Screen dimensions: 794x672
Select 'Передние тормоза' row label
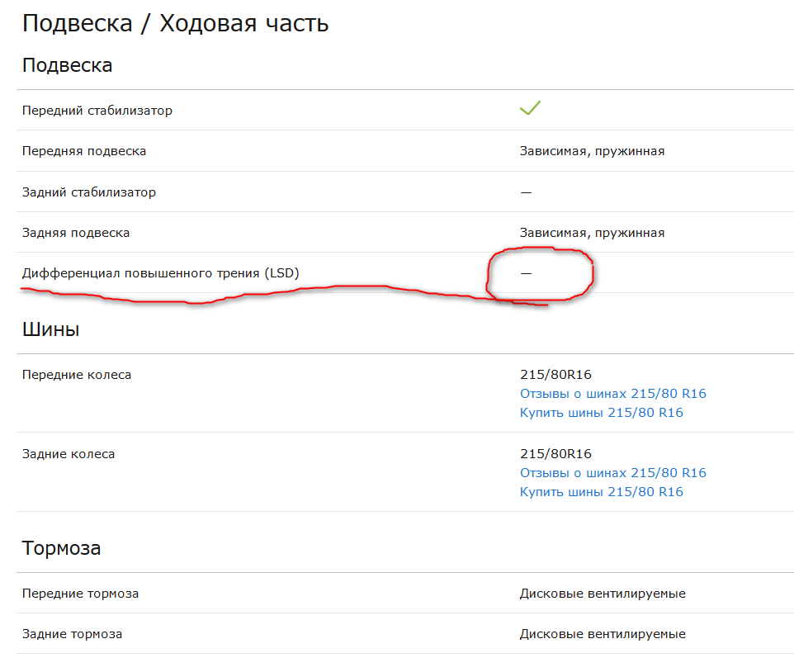tap(80, 594)
